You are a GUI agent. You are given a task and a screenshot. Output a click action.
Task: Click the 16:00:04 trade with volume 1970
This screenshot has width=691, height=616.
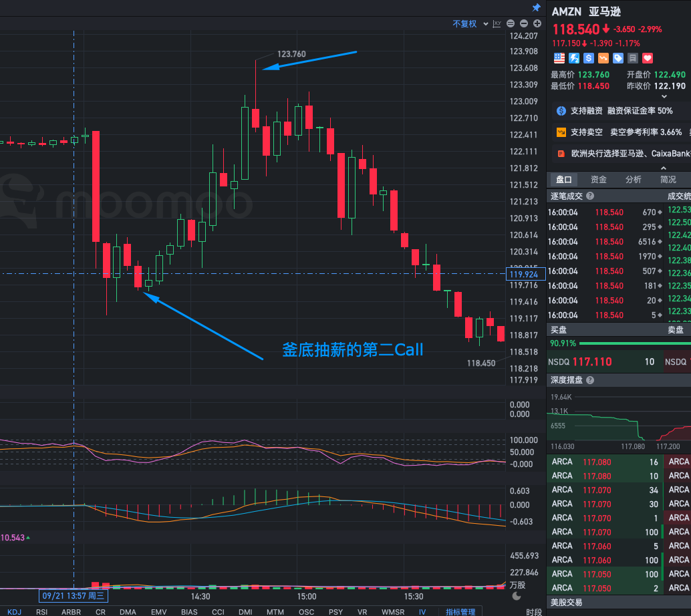coord(604,257)
